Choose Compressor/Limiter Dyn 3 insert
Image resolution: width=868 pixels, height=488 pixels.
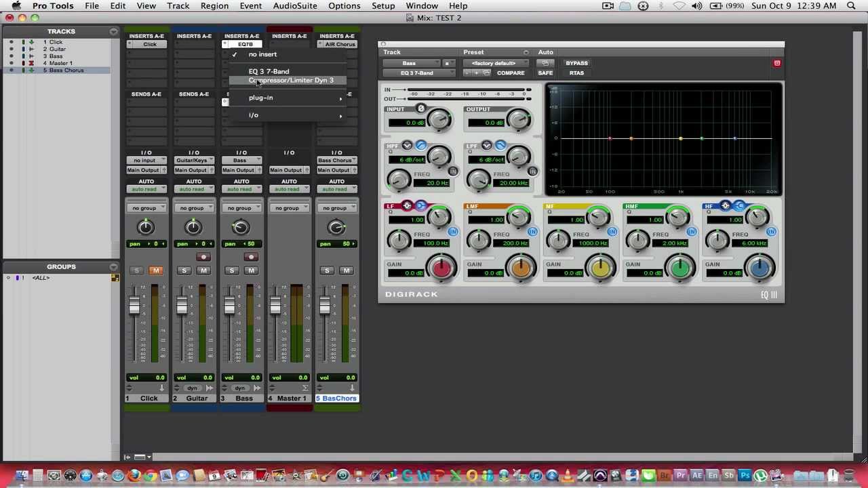[x=288, y=80]
